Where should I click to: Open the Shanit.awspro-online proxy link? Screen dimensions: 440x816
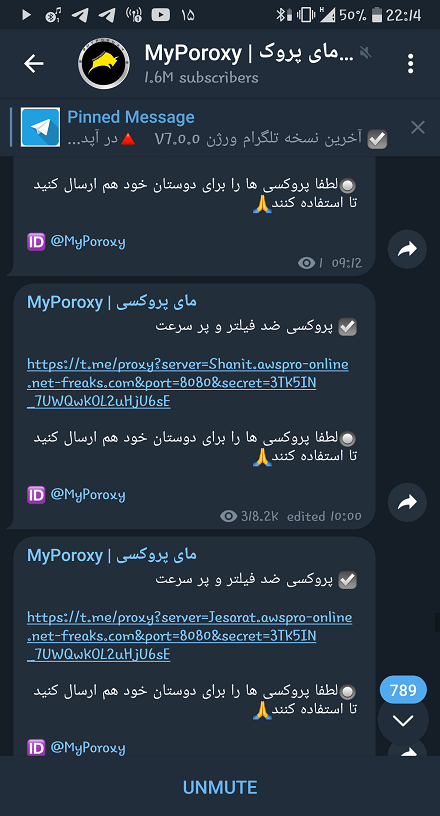point(187,383)
